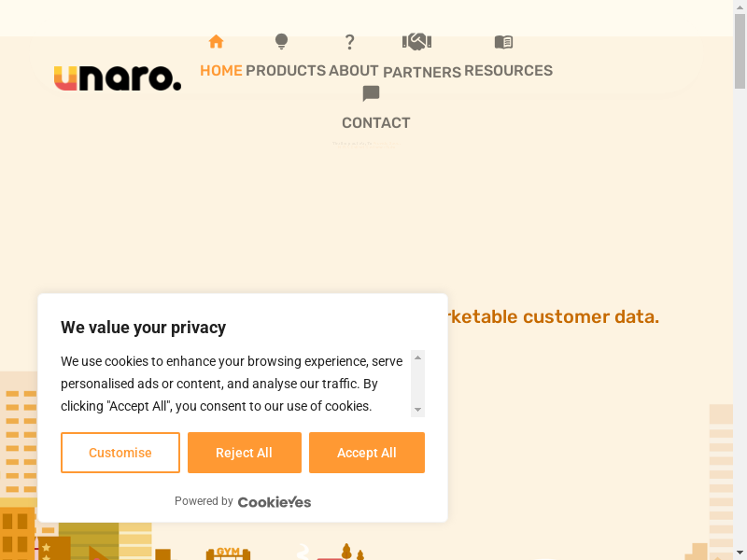Click the question mark icon above ABOUT
This screenshot has height=560, width=747.
tap(350, 42)
